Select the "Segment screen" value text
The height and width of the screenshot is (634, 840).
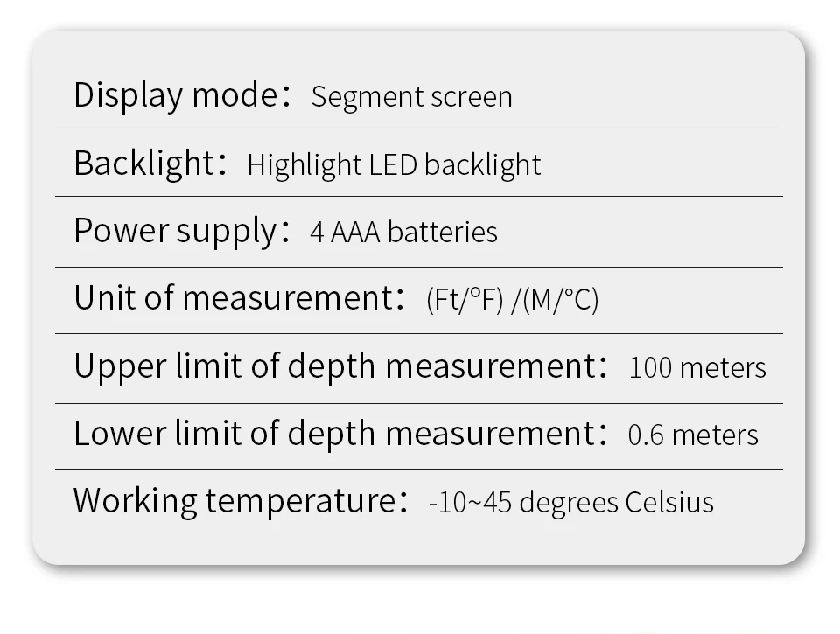(x=411, y=96)
